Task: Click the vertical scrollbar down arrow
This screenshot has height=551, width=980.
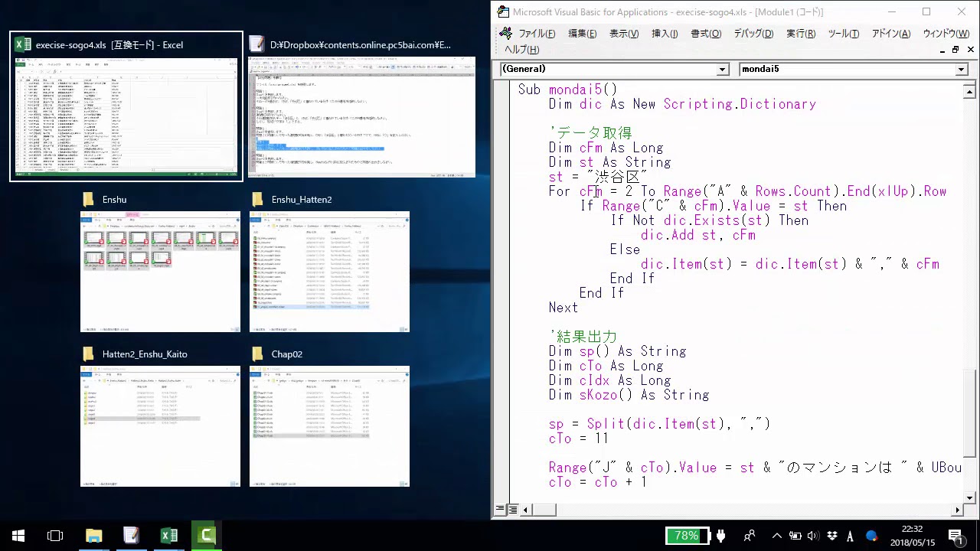Action: click(969, 497)
